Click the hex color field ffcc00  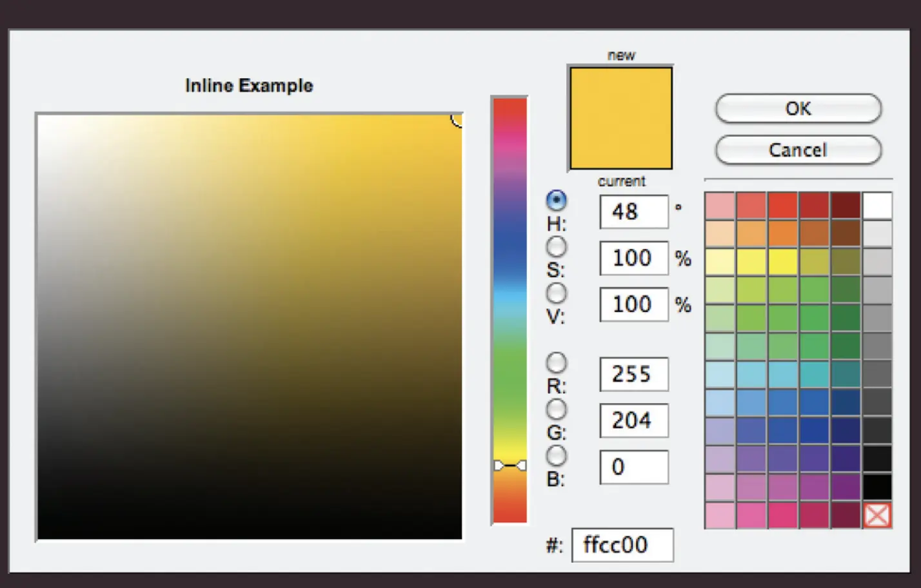click(622, 545)
